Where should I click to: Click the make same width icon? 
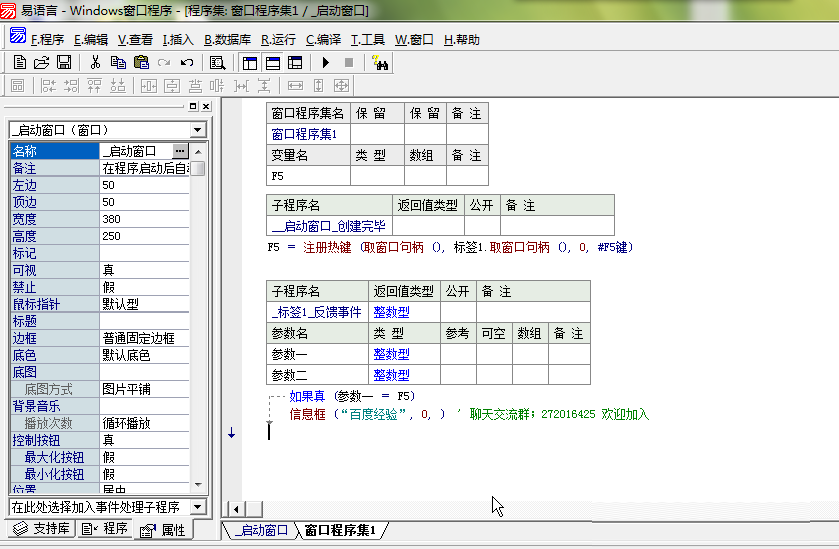[295, 86]
